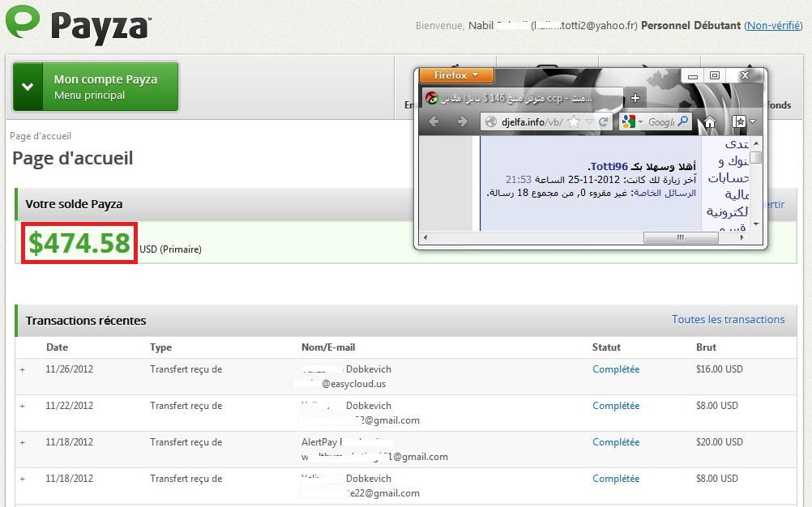The image size is (812, 507).
Task: Open the Totti96 profile link
Action: click(609, 167)
